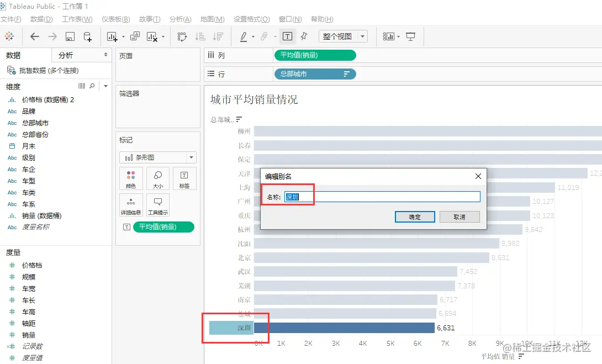The width and height of the screenshot is (602, 364).
Task: Open the 条形图 mark type dropdown
Action: pos(191,157)
